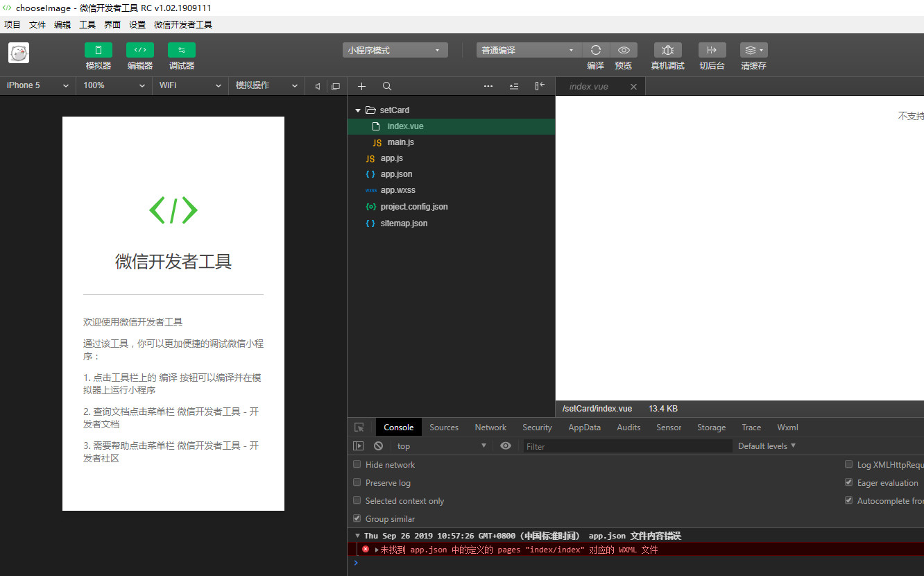Toggle Log XMLHttpRequests checkbox
Screen dimensions: 924x576
(x=848, y=464)
